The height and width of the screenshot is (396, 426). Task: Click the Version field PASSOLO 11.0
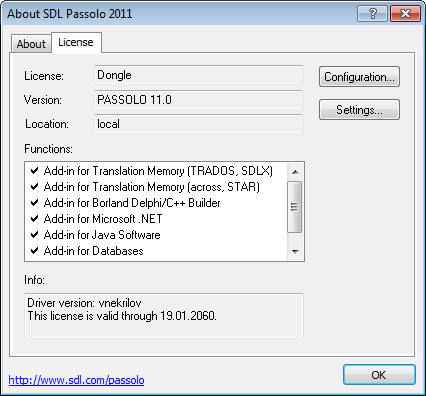point(198,100)
